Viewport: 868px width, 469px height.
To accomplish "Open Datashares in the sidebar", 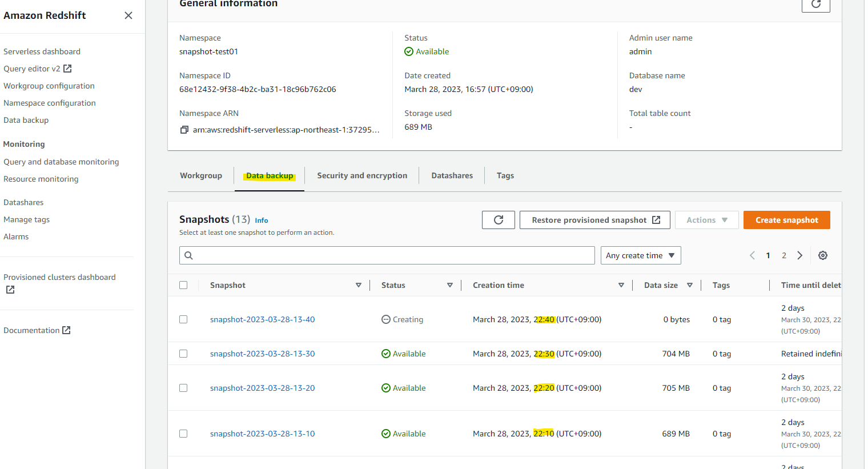I will click(23, 202).
